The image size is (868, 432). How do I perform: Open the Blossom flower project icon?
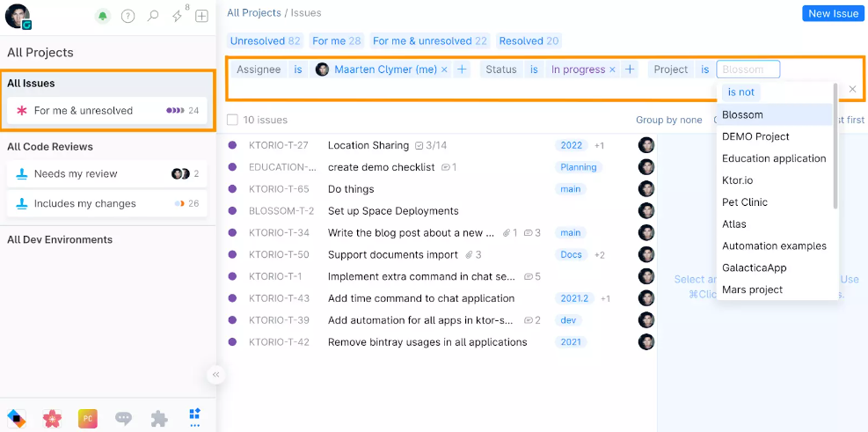[52, 418]
